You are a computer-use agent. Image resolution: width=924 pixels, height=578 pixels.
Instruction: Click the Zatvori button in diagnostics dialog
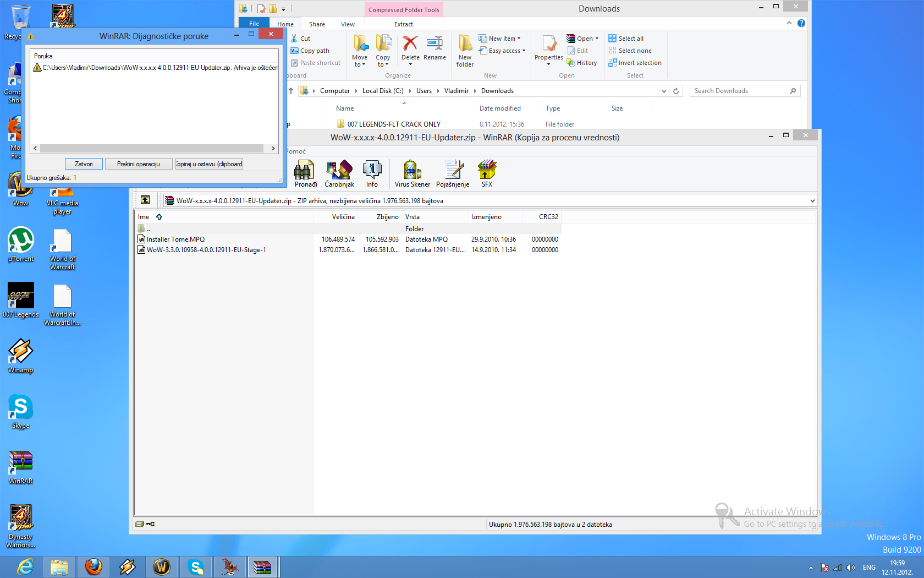(84, 164)
